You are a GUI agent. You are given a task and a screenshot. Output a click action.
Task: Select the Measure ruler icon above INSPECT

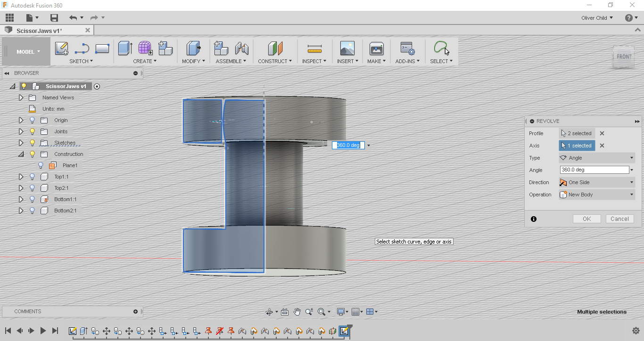click(x=314, y=49)
